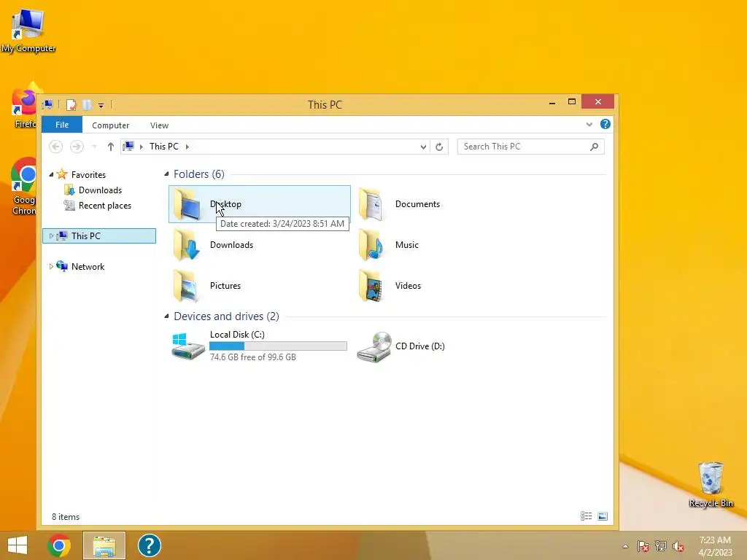Screen dimensions: 747x560
Task: Collapse the Favorites tree node
Action: 51,175
